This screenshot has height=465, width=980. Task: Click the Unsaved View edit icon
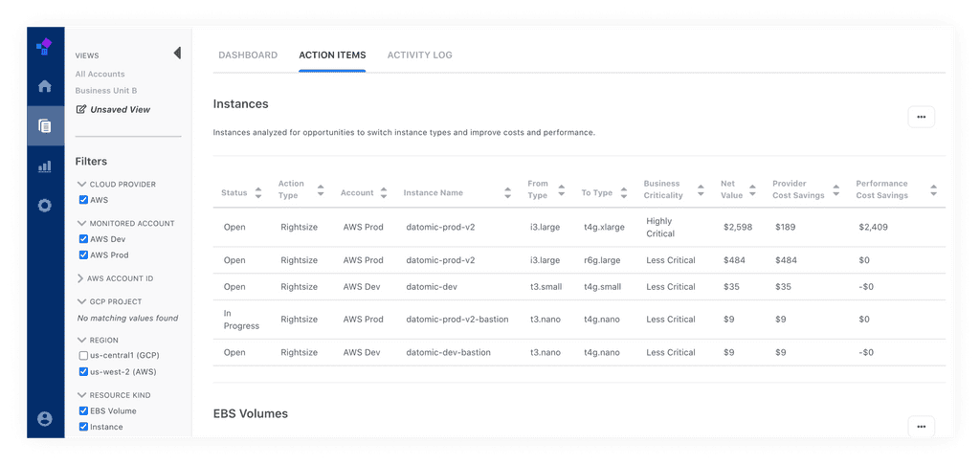(81, 109)
